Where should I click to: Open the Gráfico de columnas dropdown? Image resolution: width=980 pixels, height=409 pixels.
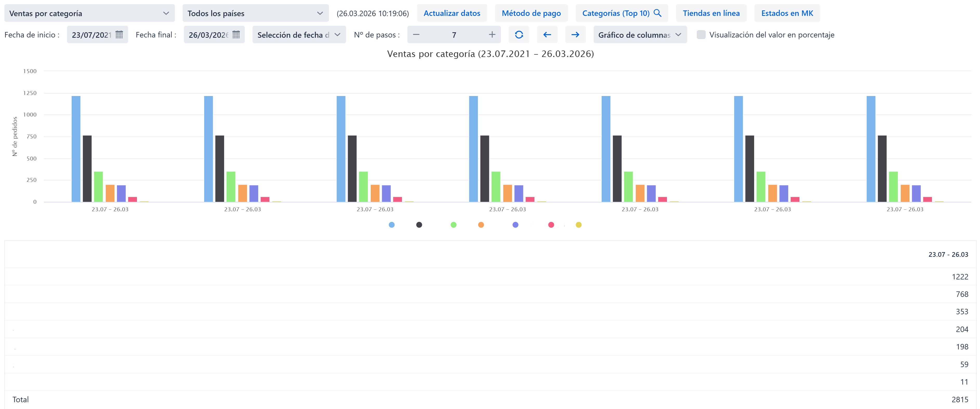point(640,35)
